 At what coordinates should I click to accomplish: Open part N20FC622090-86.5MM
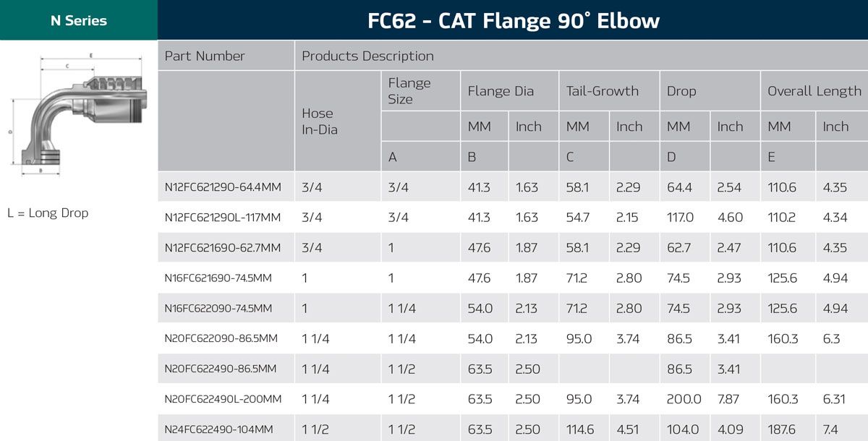coord(221,338)
